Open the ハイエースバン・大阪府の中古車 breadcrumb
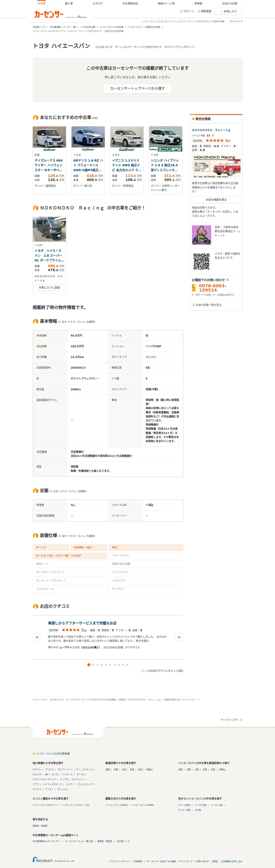This screenshot has width=275, height=868. click(x=144, y=27)
